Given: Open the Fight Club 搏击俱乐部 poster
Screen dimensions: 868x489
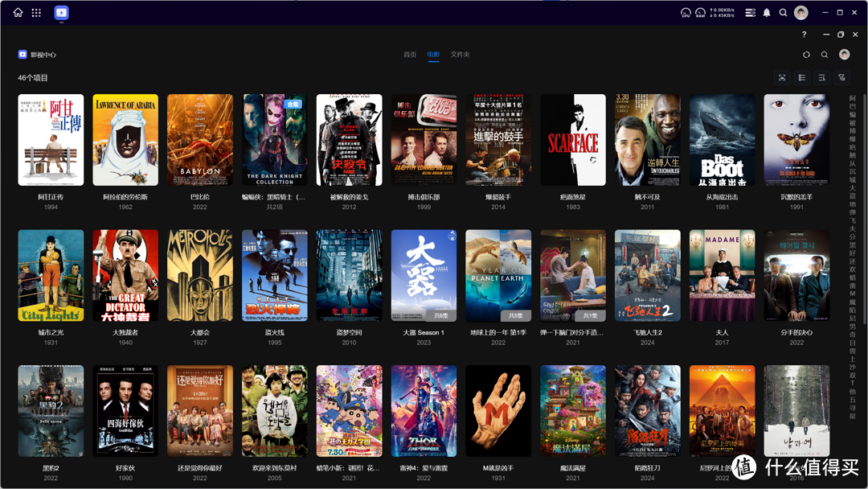Looking at the screenshot, I should coord(424,140).
